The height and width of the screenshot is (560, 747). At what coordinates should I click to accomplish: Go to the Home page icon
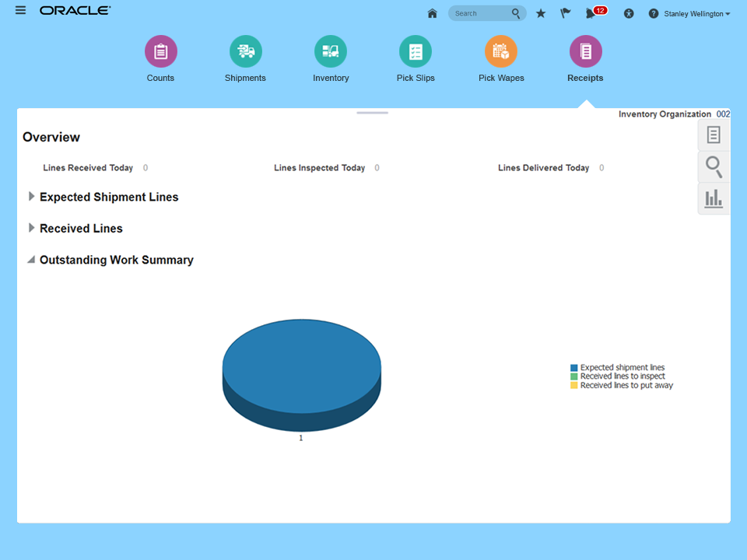[432, 13]
